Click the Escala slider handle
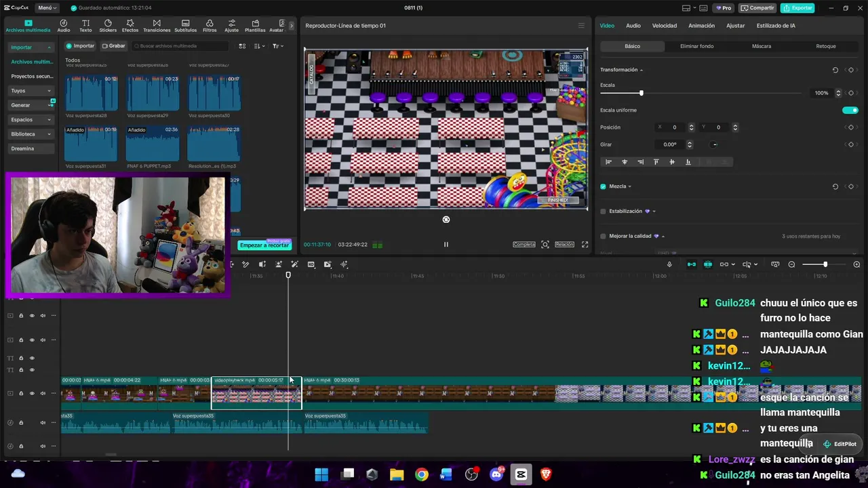 pos(641,93)
